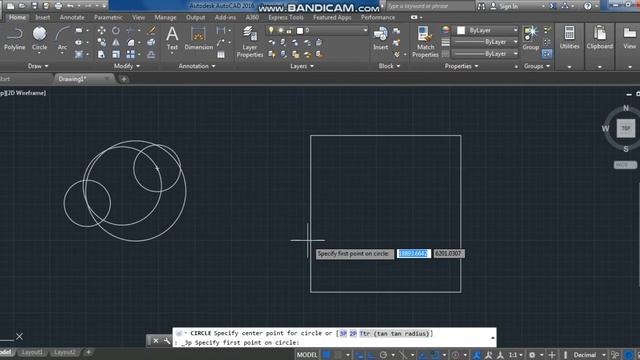Expand the Annotation panel
The width and height of the screenshot is (640, 360).
coord(197,66)
